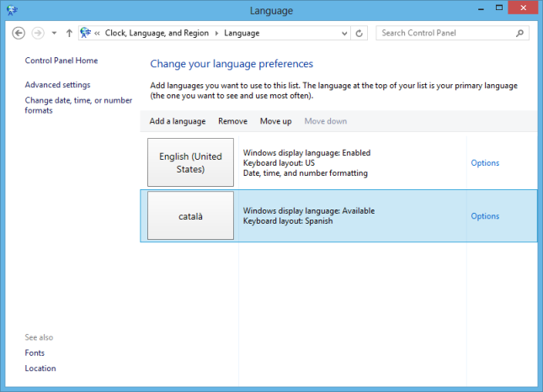Click the Search Control Panel field
The width and height of the screenshot is (543, 392).
click(452, 33)
